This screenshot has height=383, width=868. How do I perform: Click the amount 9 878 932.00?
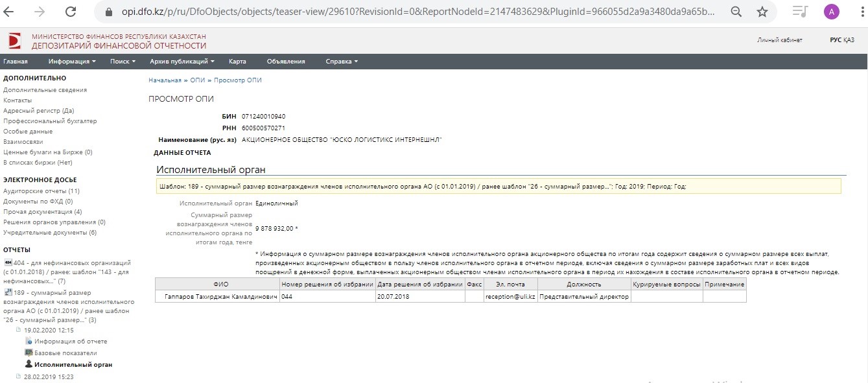[275, 228]
